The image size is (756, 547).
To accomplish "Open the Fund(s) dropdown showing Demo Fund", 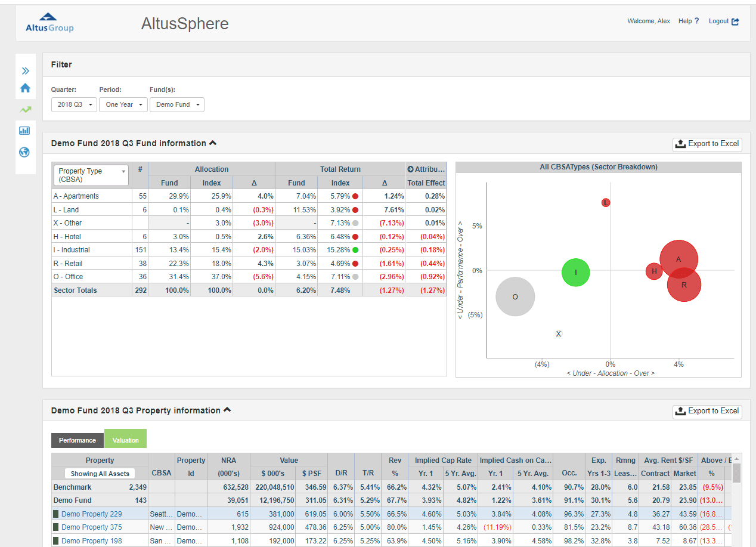I will coord(177,104).
